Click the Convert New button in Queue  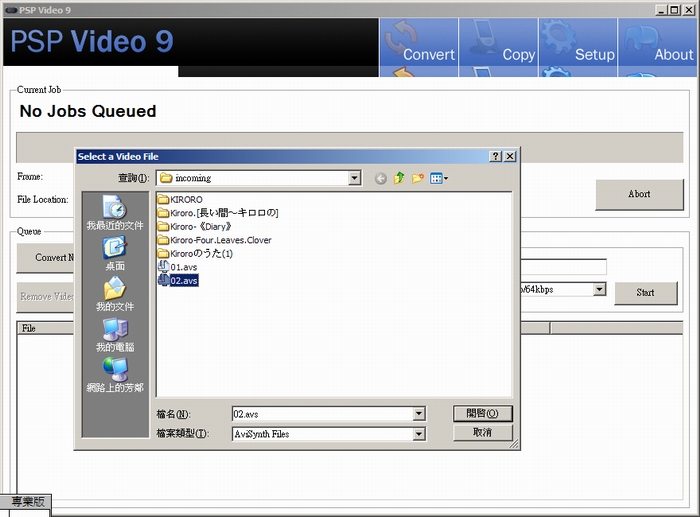(x=46, y=258)
